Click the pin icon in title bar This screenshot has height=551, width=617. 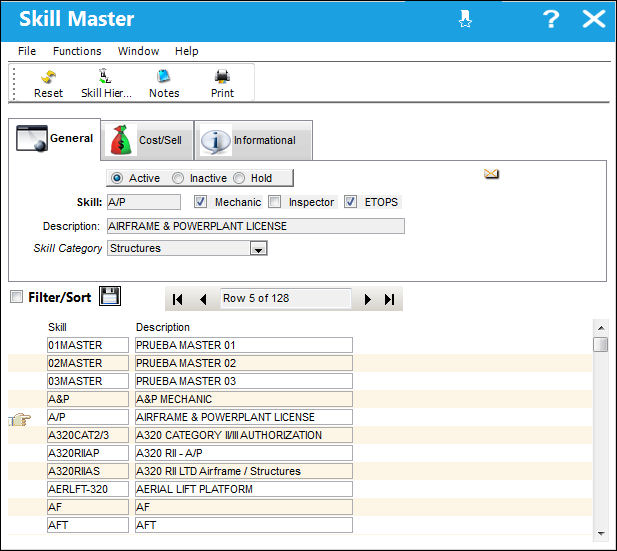pos(465,19)
